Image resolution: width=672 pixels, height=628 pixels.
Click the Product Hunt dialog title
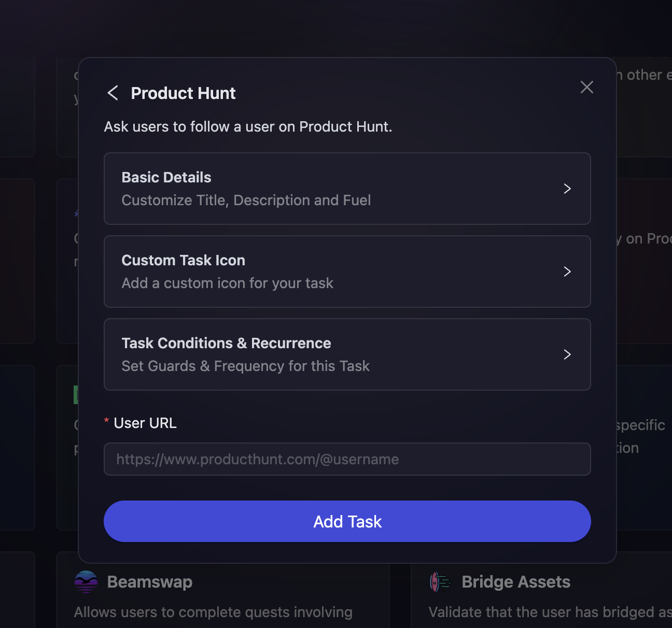pos(183,93)
